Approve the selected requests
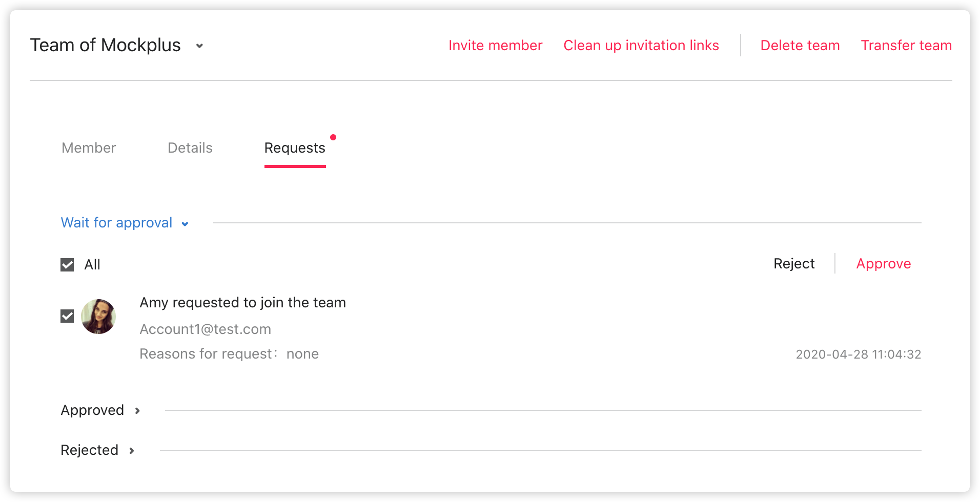The image size is (980, 502). pos(884,264)
